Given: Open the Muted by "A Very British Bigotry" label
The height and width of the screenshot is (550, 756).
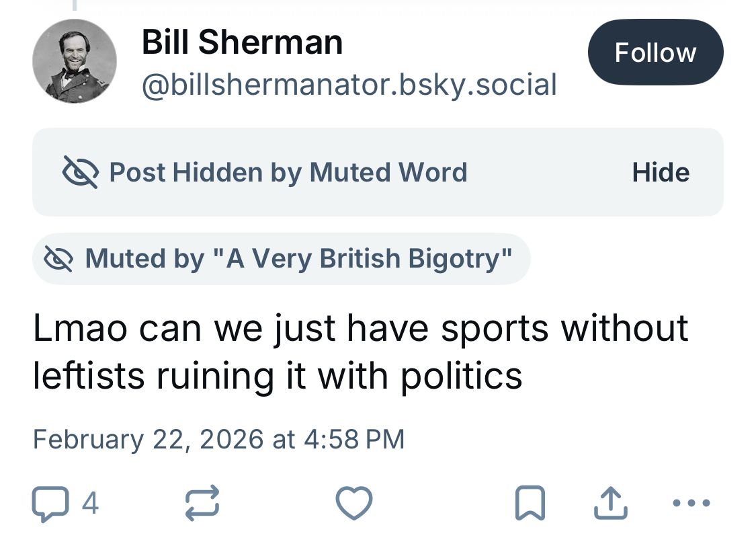Looking at the screenshot, I should click(298, 258).
